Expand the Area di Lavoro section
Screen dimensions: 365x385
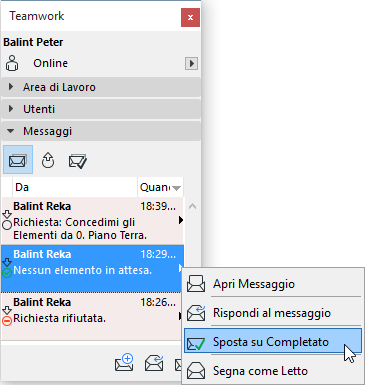coord(101,87)
